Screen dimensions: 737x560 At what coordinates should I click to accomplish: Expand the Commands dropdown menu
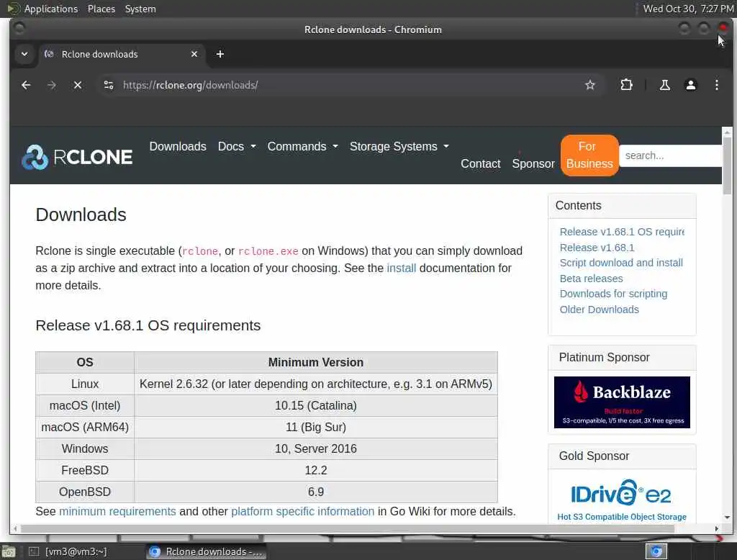tap(303, 147)
